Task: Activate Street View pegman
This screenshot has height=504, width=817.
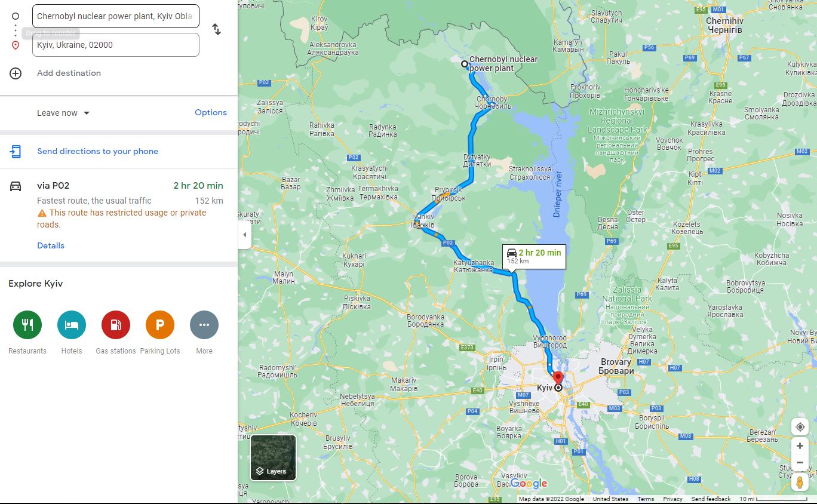Action: tap(800, 483)
